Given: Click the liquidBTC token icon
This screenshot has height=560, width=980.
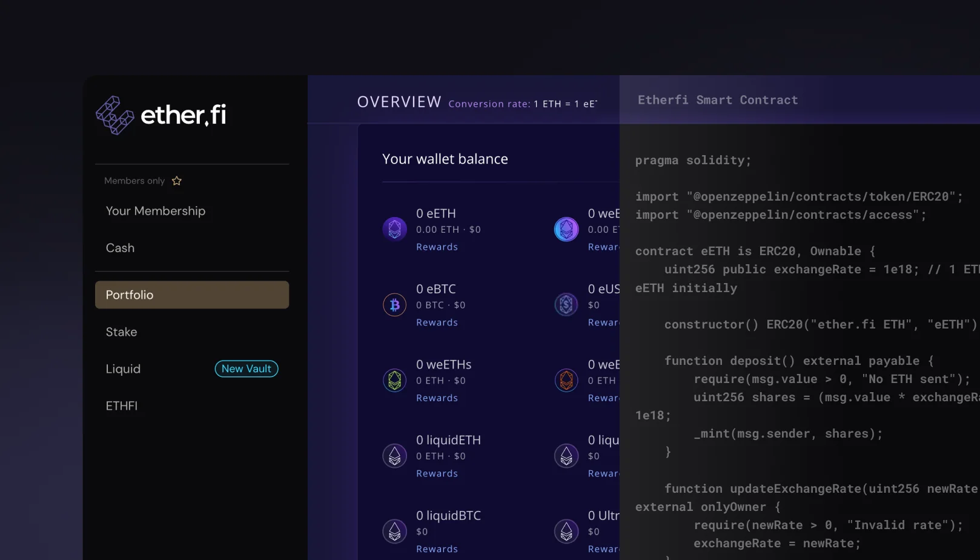Looking at the screenshot, I should 394,531.
